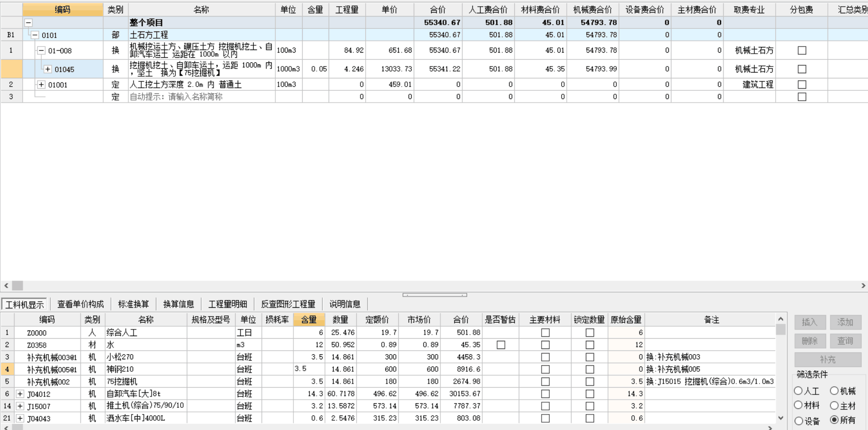
Task: Click the 市场价 column header
Action: pyautogui.click(x=419, y=320)
